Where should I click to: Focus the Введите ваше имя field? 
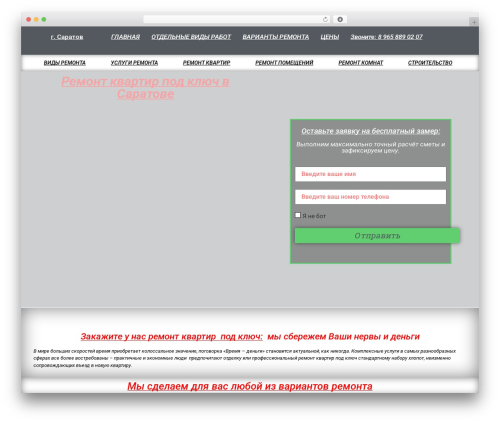point(370,174)
